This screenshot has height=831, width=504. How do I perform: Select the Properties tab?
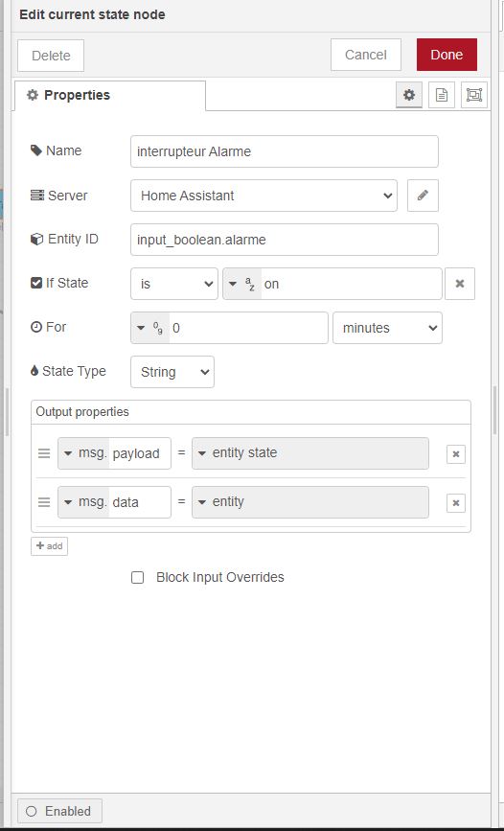tap(109, 96)
